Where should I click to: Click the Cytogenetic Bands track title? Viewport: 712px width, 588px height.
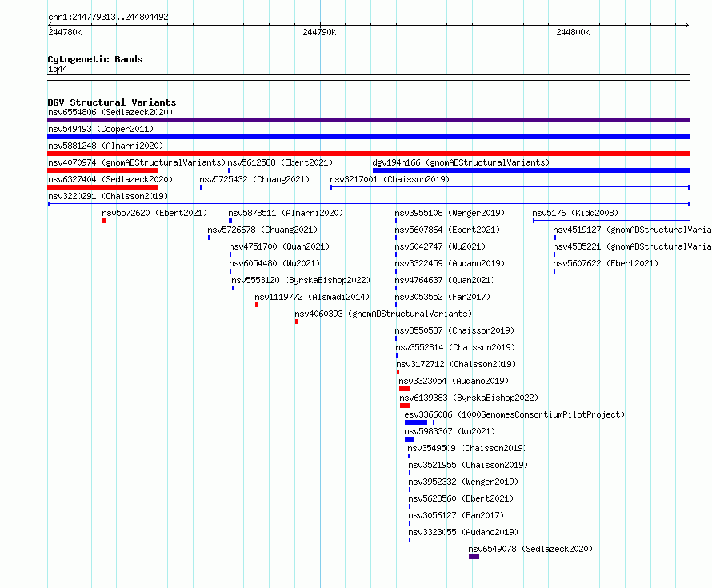click(95, 59)
